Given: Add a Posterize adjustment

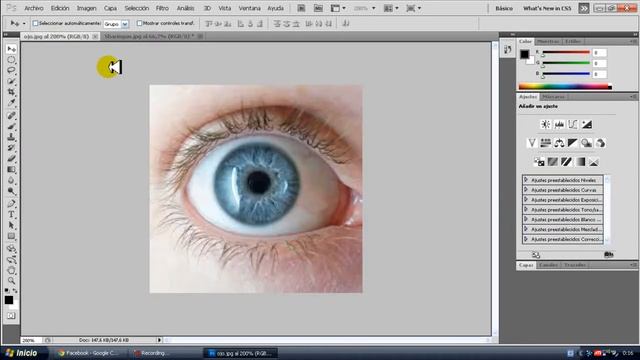Looking at the screenshot, I should point(553,162).
